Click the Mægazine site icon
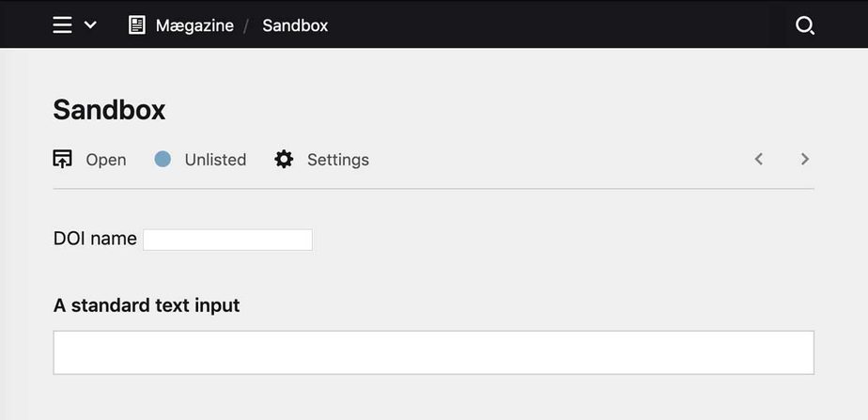 pyautogui.click(x=137, y=25)
